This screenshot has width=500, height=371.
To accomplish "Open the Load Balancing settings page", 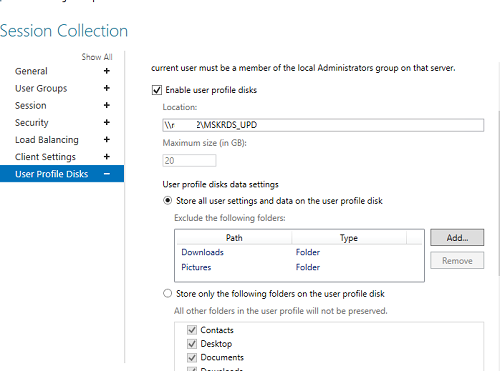I will click(47, 140).
